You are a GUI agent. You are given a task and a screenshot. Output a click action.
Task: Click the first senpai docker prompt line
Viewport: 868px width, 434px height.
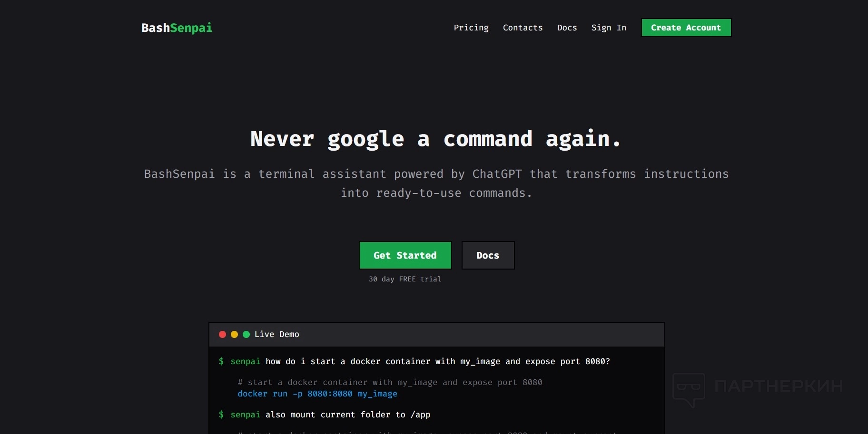(x=414, y=362)
